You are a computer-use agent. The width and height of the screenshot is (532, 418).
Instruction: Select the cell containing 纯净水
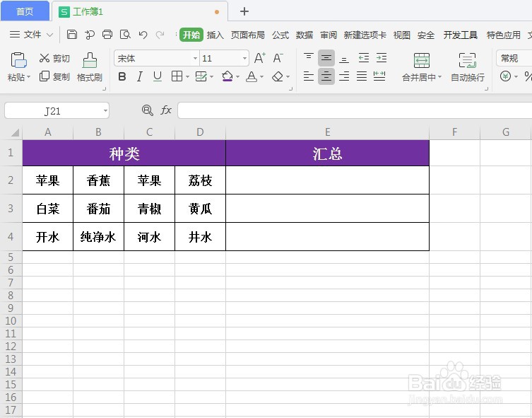pyautogui.click(x=98, y=237)
